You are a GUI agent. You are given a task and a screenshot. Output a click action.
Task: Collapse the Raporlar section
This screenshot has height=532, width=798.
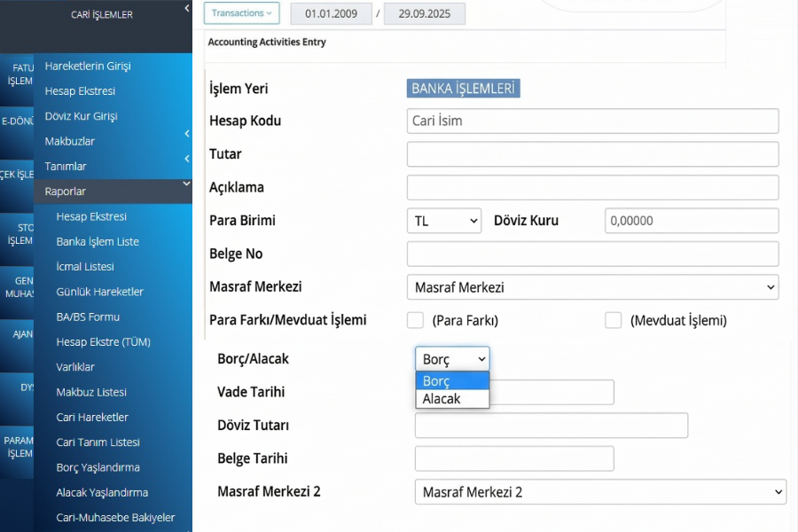[x=186, y=184]
